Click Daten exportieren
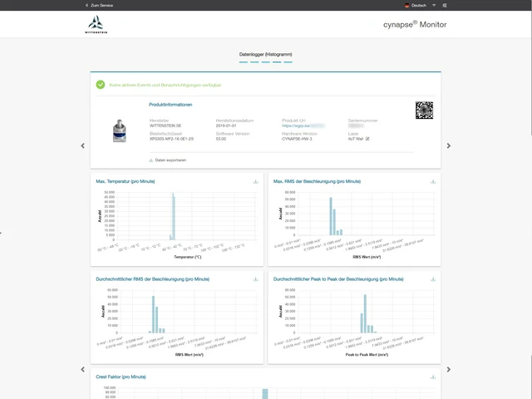Image resolution: width=532 pixels, height=399 pixels. [168, 160]
